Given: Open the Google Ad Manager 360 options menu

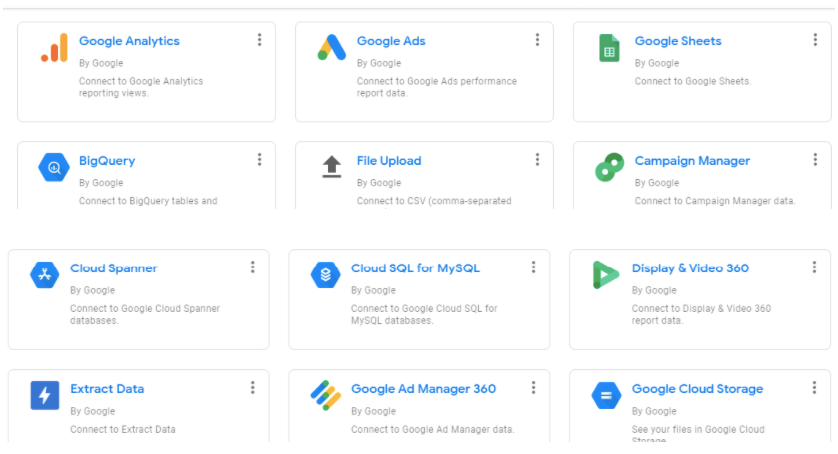Looking at the screenshot, I should (x=533, y=388).
